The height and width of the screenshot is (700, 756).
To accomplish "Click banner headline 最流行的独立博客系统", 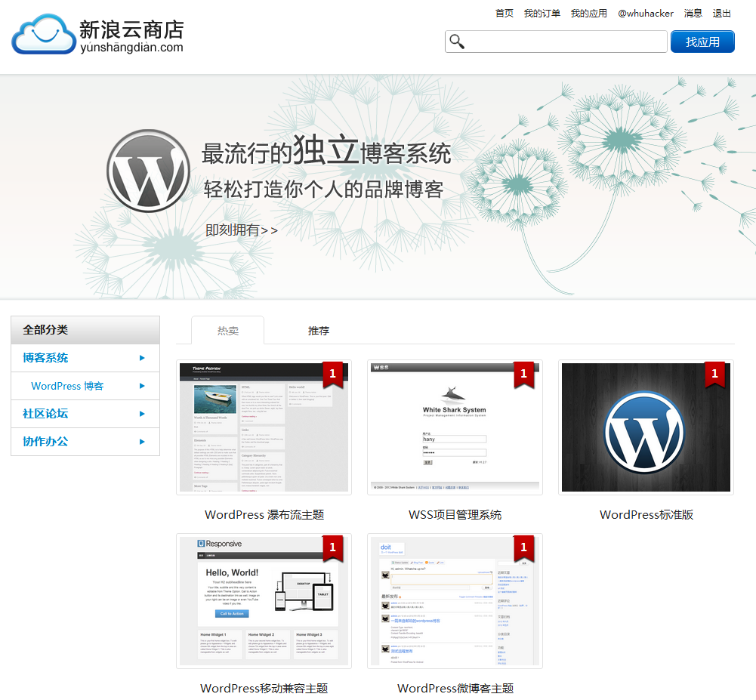I will 326,150.
